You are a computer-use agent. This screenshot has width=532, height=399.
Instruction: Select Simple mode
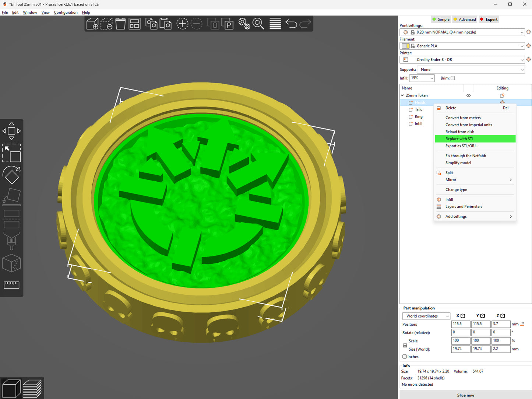click(441, 20)
